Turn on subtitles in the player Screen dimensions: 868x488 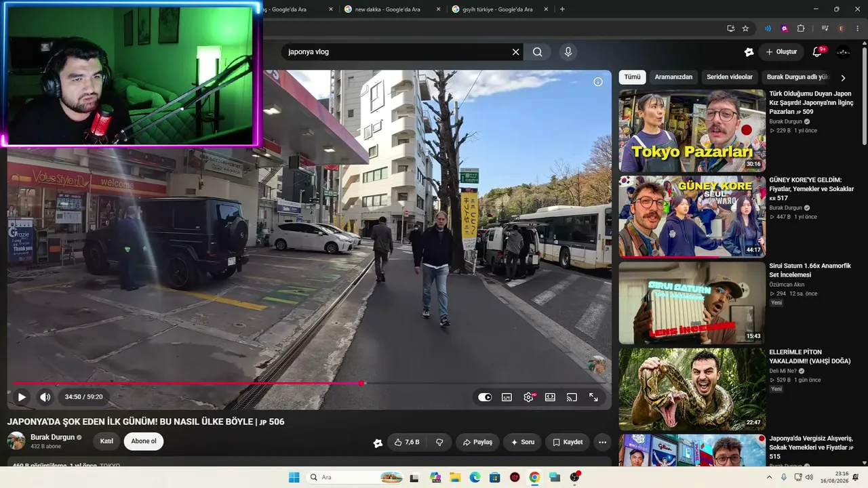pos(507,397)
